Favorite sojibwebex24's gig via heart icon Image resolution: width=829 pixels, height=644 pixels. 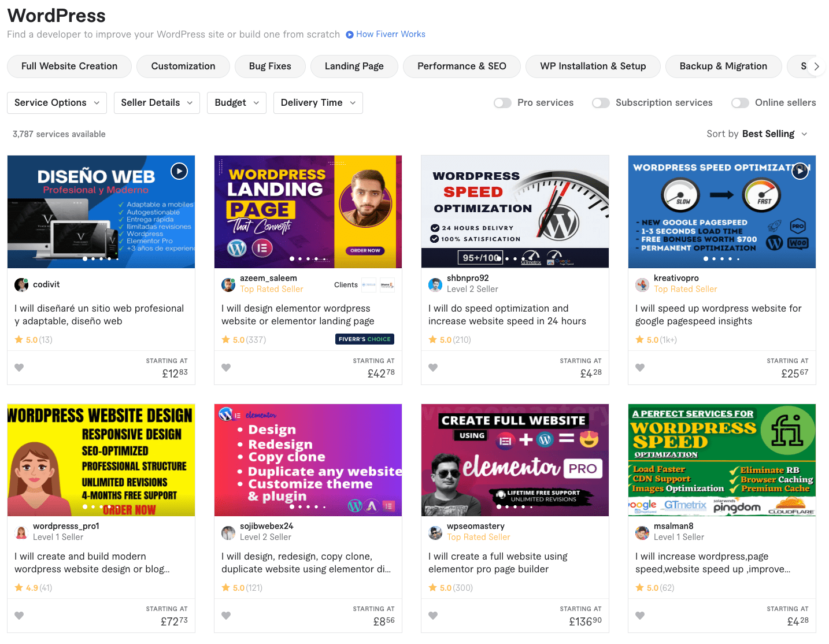(x=226, y=615)
